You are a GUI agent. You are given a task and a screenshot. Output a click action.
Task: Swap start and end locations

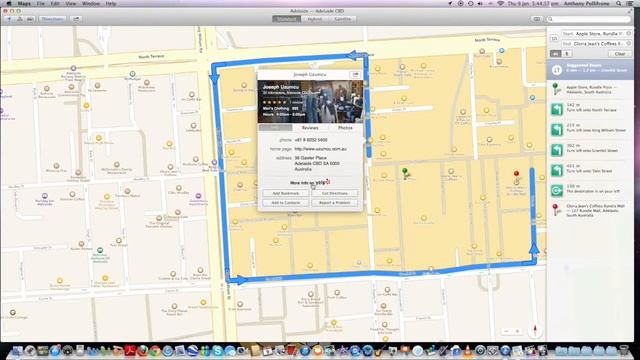pyautogui.click(x=554, y=38)
